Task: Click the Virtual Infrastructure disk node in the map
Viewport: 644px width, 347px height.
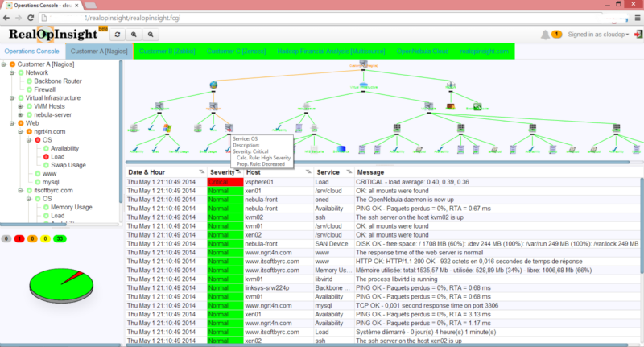Action: (x=364, y=85)
